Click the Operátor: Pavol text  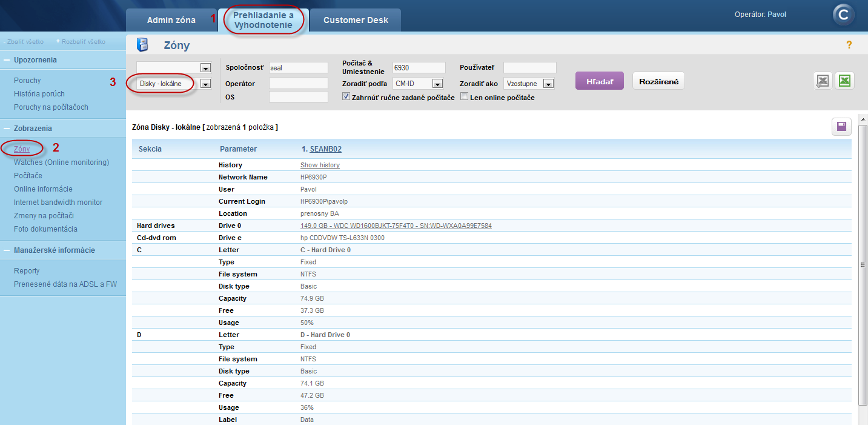(x=760, y=15)
